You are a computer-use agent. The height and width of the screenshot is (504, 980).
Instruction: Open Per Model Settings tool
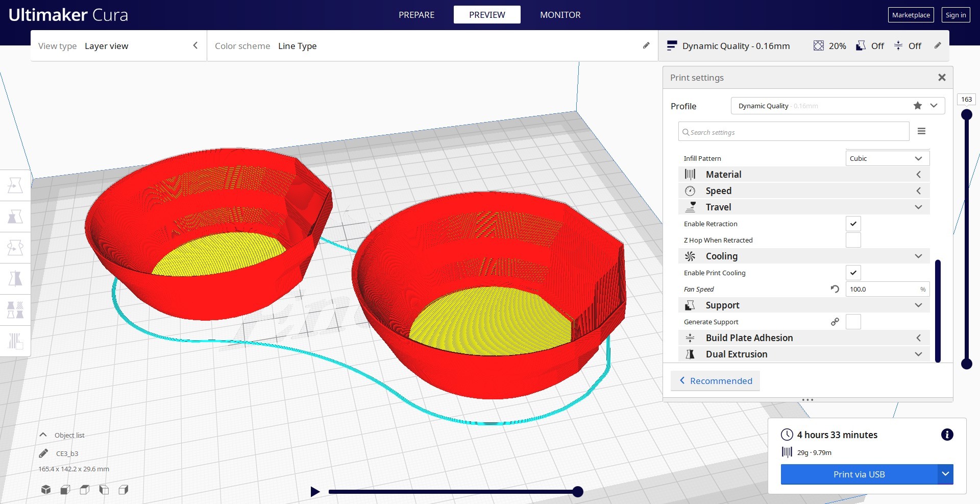(15, 310)
